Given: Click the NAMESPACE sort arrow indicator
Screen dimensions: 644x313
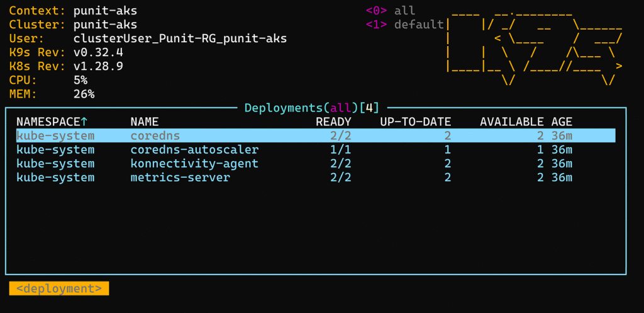Looking at the screenshot, I should coord(84,122).
